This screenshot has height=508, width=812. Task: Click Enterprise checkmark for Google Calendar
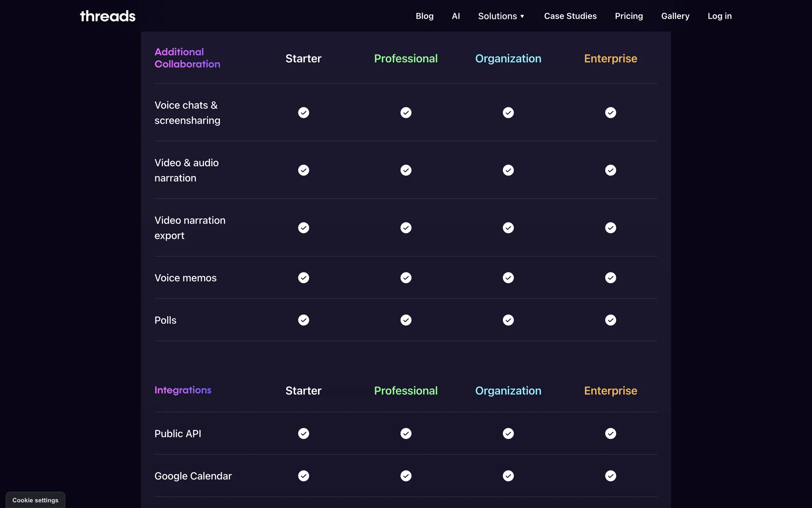(x=610, y=476)
